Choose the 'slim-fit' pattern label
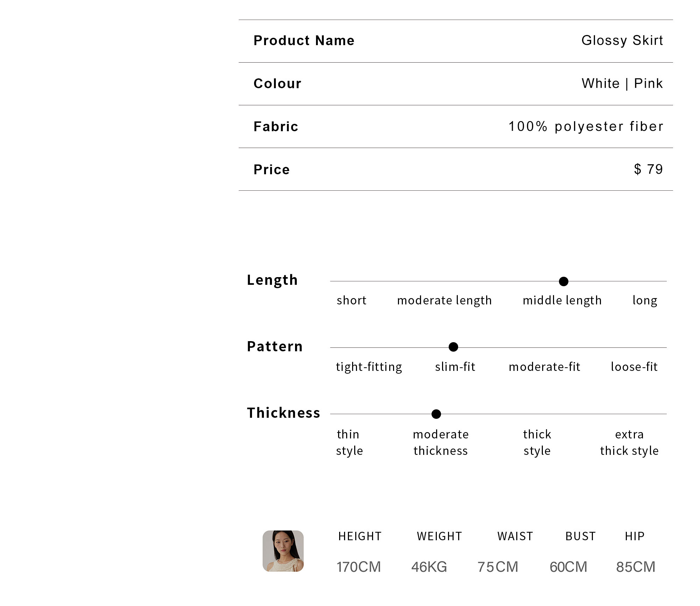This screenshot has height=606, width=700. point(455,366)
